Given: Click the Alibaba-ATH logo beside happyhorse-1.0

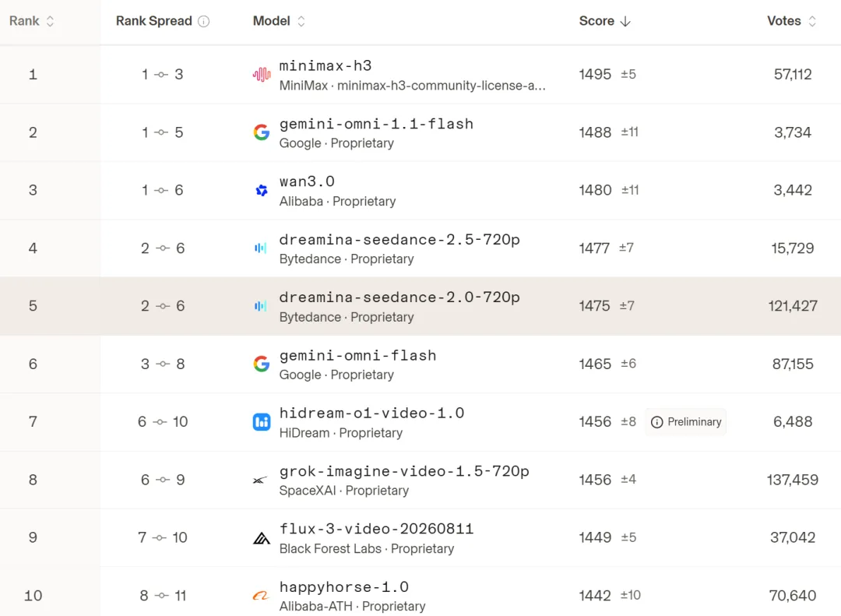Looking at the screenshot, I should click(261, 596).
